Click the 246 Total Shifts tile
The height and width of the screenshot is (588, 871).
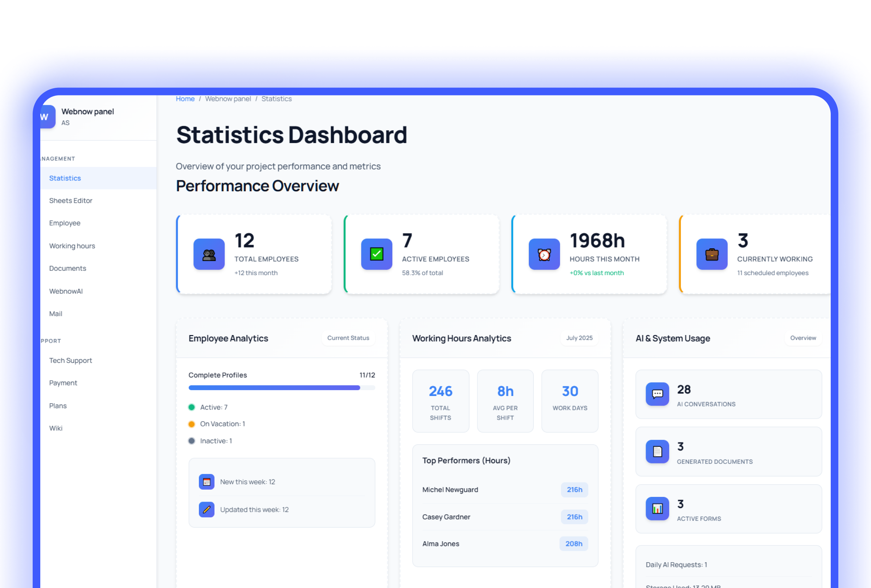click(x=441, y=401)
